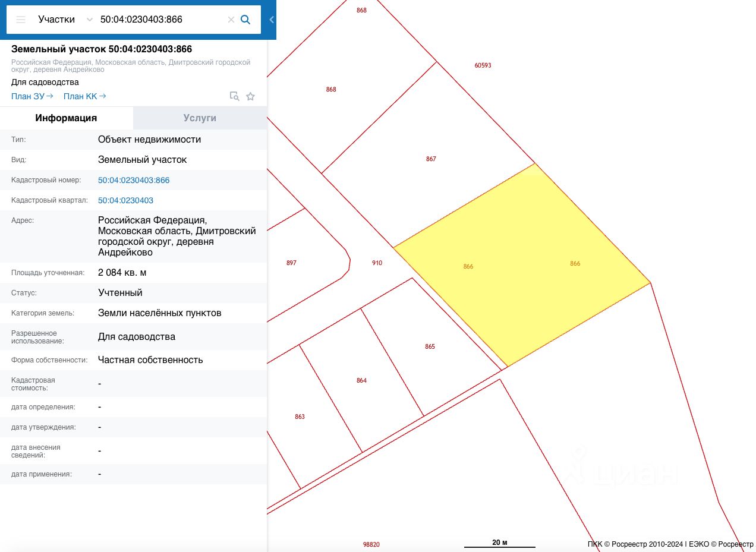Click parcel 864 on the map
The image size is (756, 552).
(361, 380)
